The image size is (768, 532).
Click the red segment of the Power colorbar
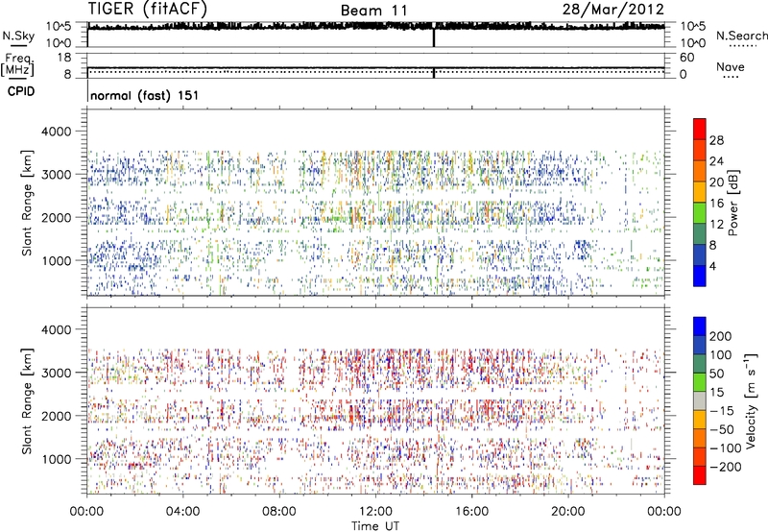point(700,129)
